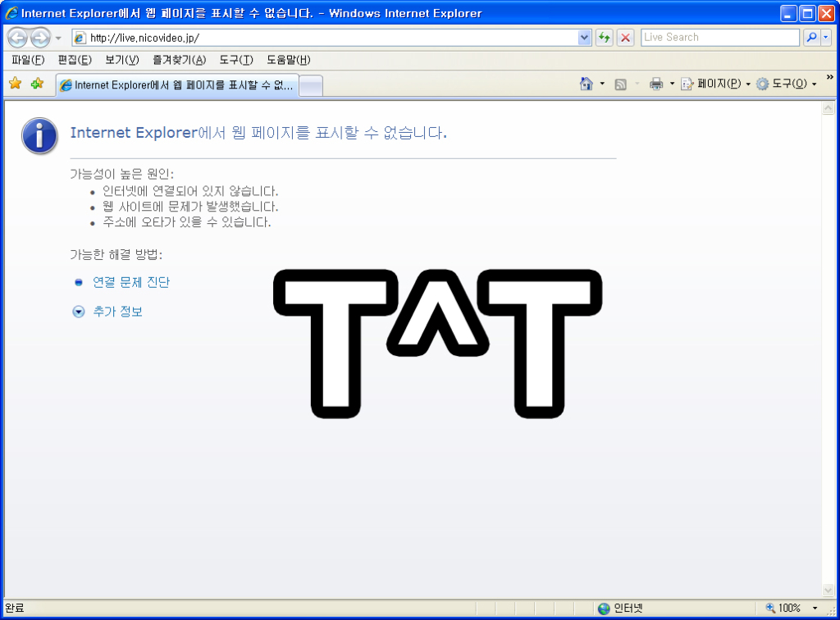Show more command bar items chevron
Screen dimensions: 840x620
coord(830,77)
